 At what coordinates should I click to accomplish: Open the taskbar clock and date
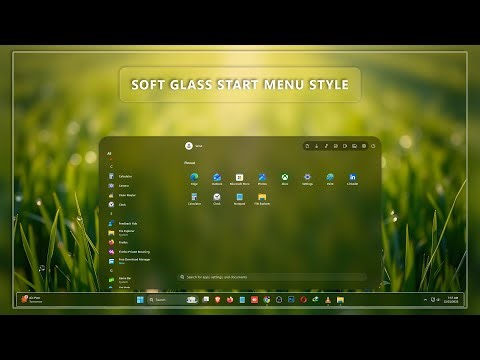tap(451, 300)
